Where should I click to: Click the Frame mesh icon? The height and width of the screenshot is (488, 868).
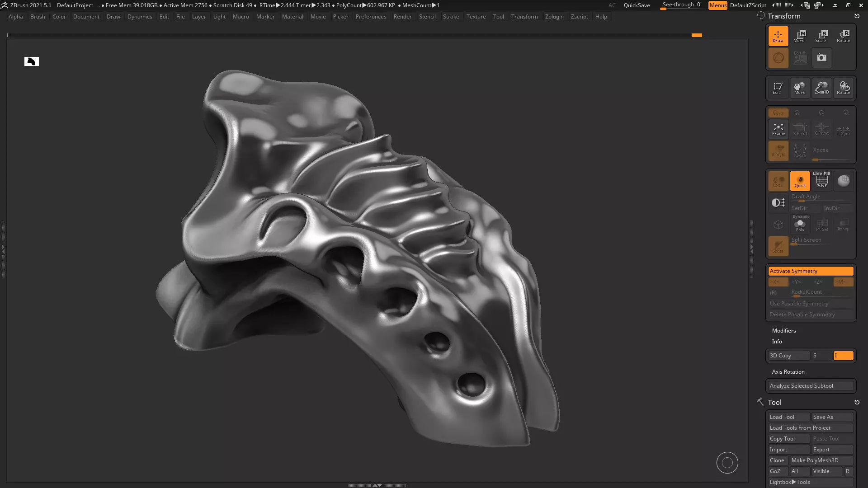click(778, 130)
